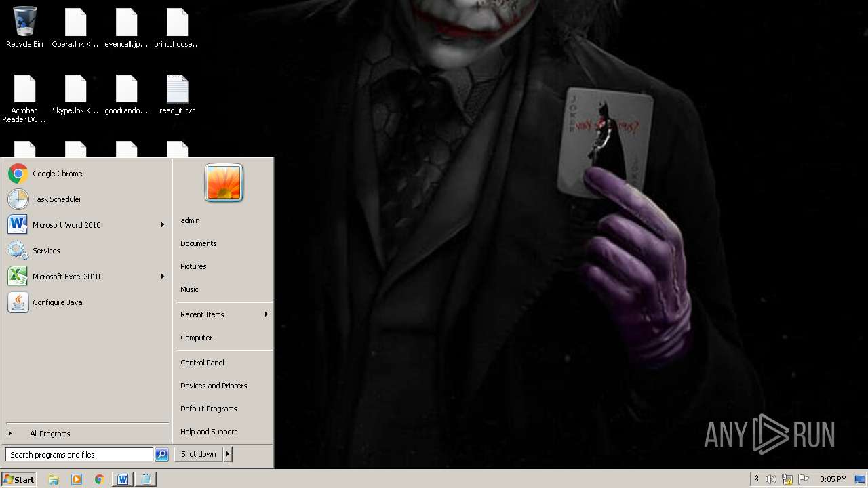Open Task Scheduler from the Start menu
The width and height of the screenshot is (868, 488).
(86, 199)
